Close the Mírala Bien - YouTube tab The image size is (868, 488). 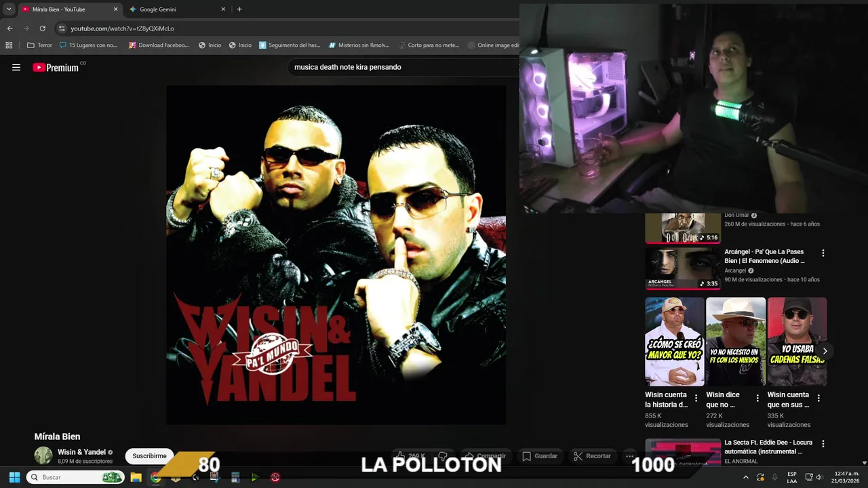click(x=115, y=9)
